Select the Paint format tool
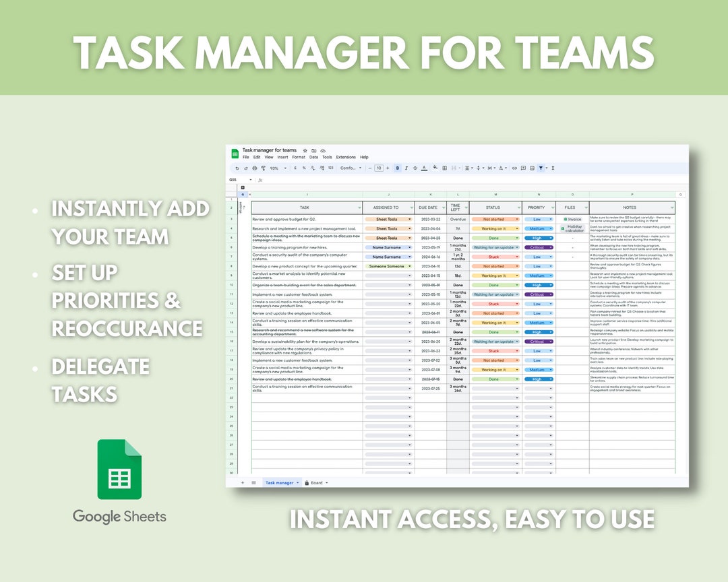 tap(263, 168)
